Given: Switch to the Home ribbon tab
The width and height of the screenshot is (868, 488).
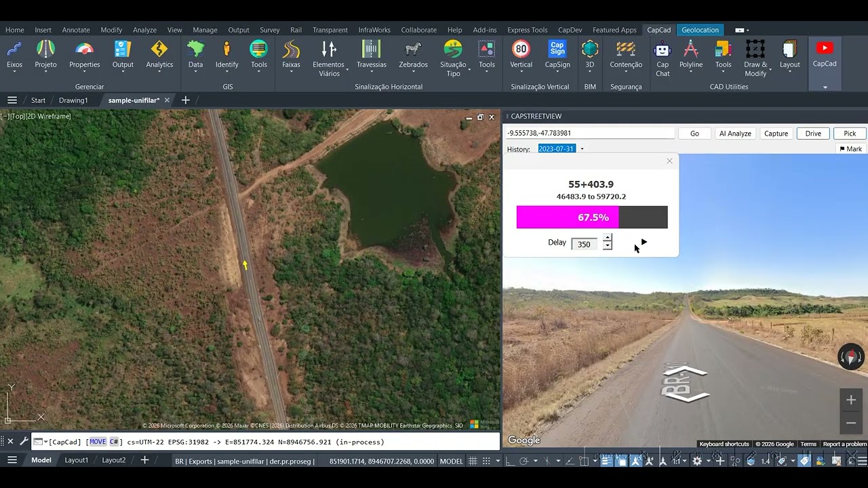Looking at the screenshot, I should (14, 30).
